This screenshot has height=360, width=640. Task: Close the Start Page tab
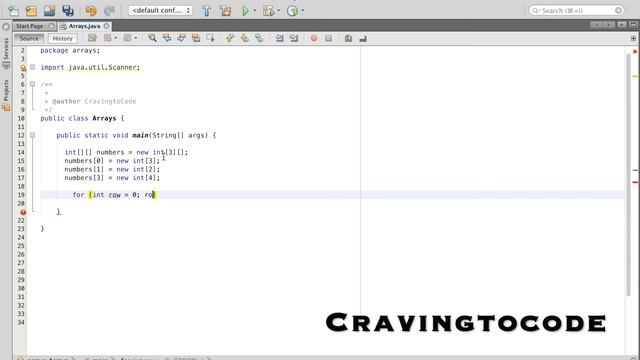click(52, 26)
